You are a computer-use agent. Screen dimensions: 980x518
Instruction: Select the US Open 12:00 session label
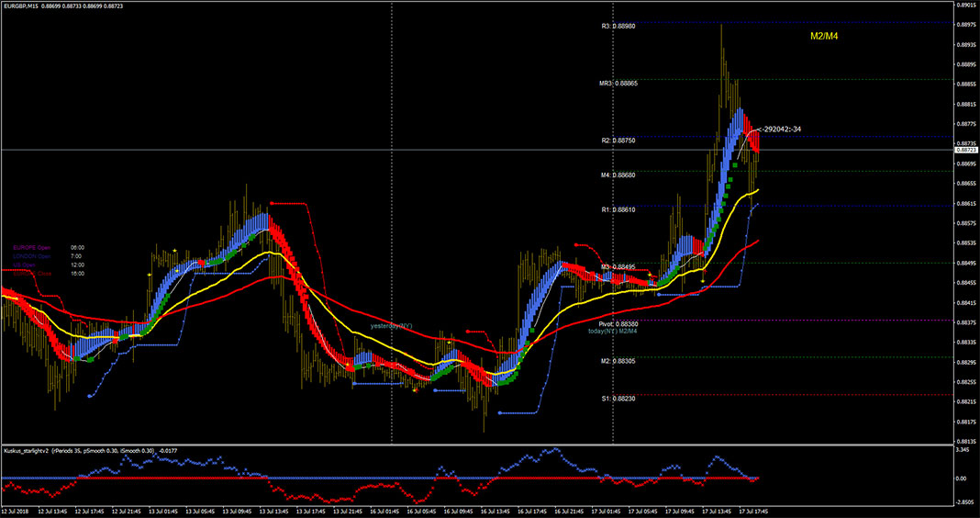[48, 265]
